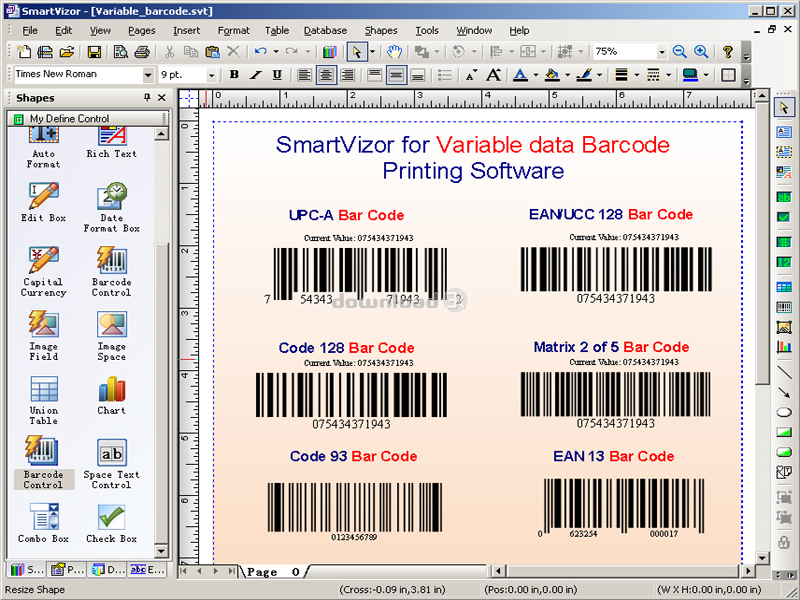Click the Zoom Out magnifier
The width and height of the screenshot is (800, 600).
(x=679, y=52)
